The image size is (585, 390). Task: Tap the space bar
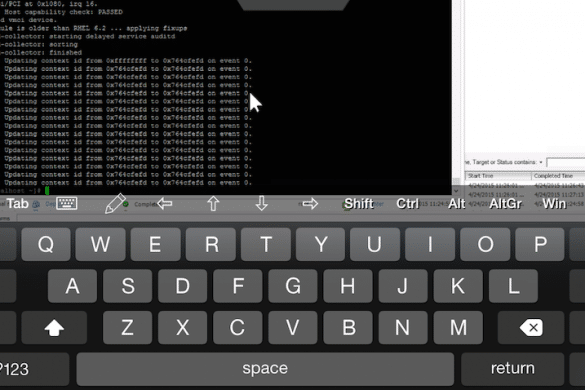[x=265, y=369]
